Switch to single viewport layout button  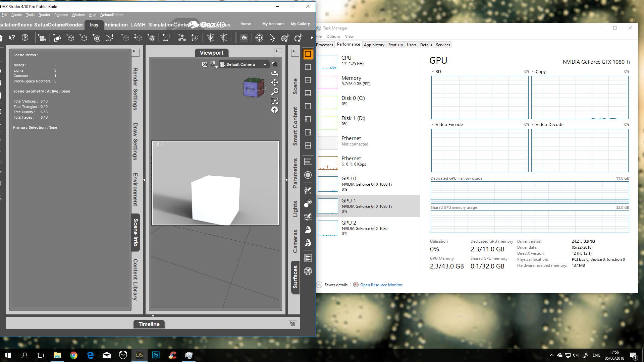click(x=308, y=54)
